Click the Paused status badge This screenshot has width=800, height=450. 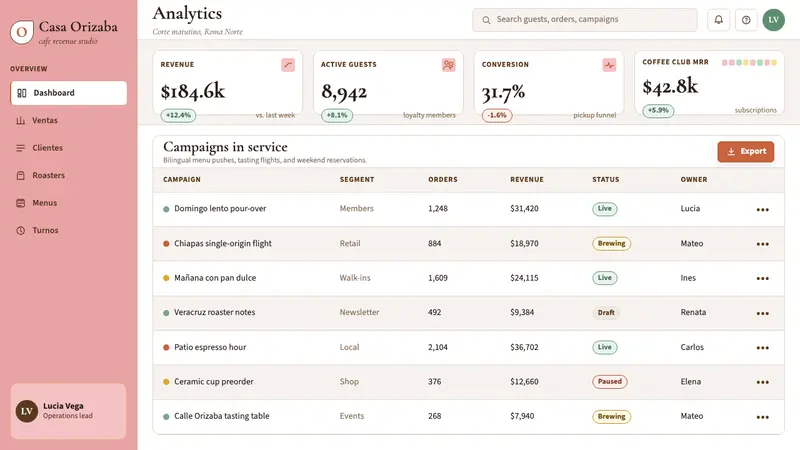point(610,382)
